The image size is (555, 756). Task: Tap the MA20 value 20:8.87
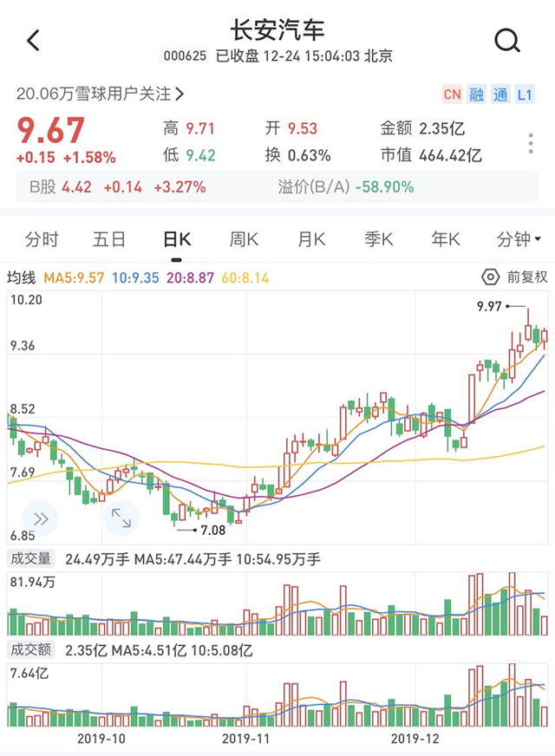190,277
